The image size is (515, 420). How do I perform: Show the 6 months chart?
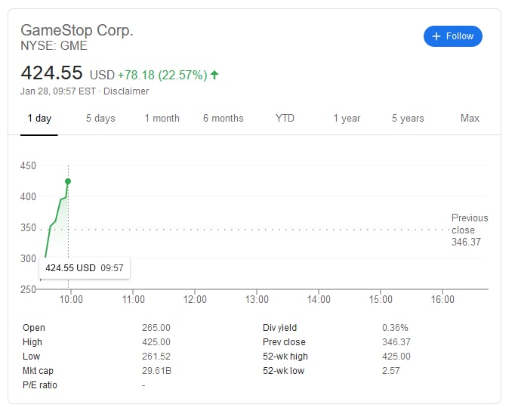[224, 119]
